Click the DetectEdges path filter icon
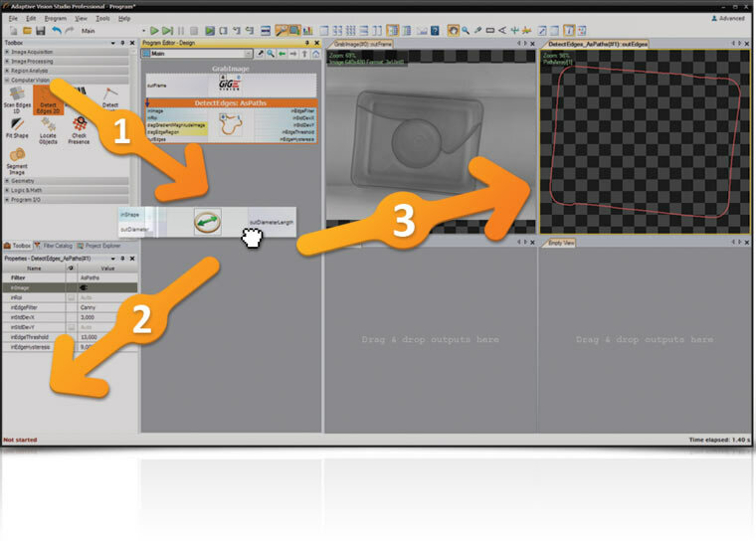 pos(231,124)
